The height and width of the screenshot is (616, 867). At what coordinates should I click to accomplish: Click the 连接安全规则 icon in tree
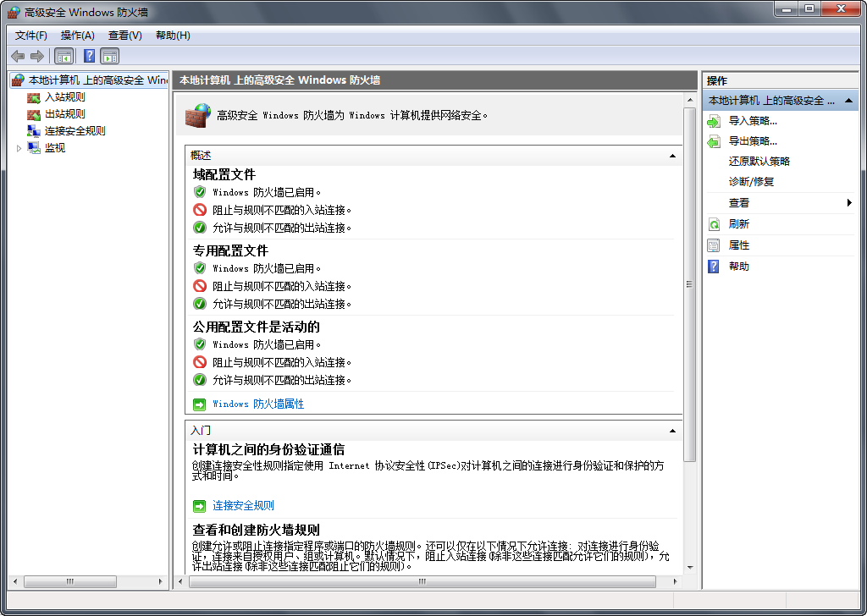click(34, 131)
